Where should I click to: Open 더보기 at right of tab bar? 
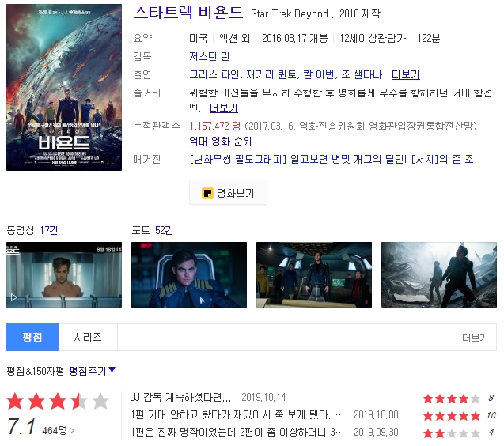[x=475, y=338]
